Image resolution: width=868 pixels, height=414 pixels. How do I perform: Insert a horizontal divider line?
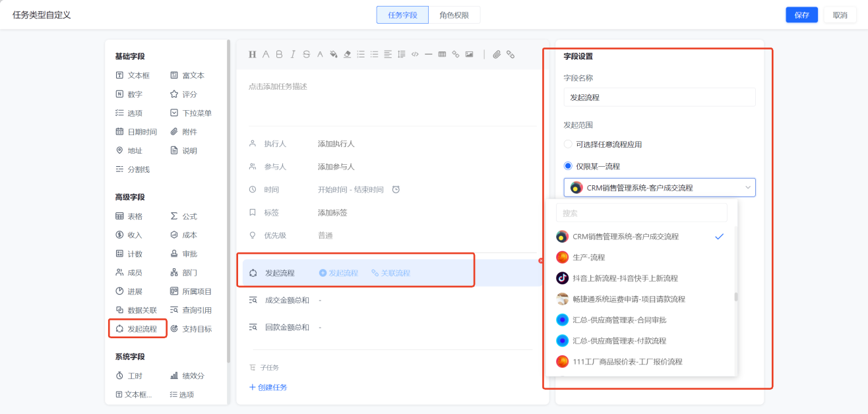(429, 55)
